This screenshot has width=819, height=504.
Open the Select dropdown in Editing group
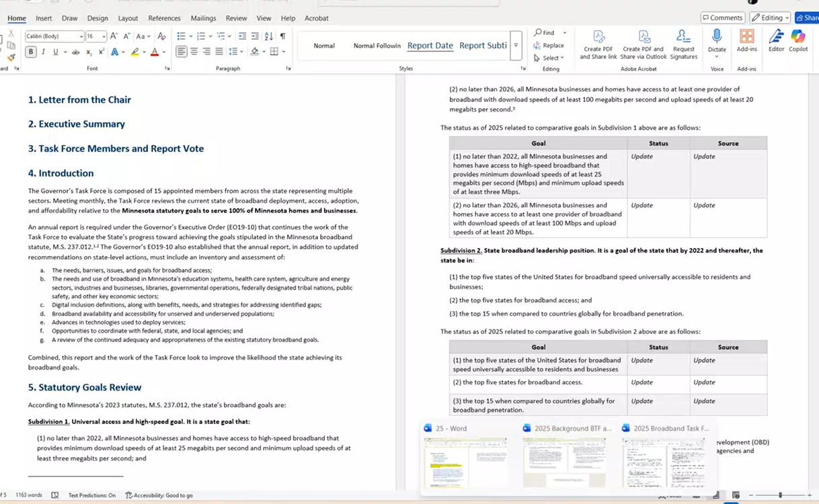tap(551, 58)
